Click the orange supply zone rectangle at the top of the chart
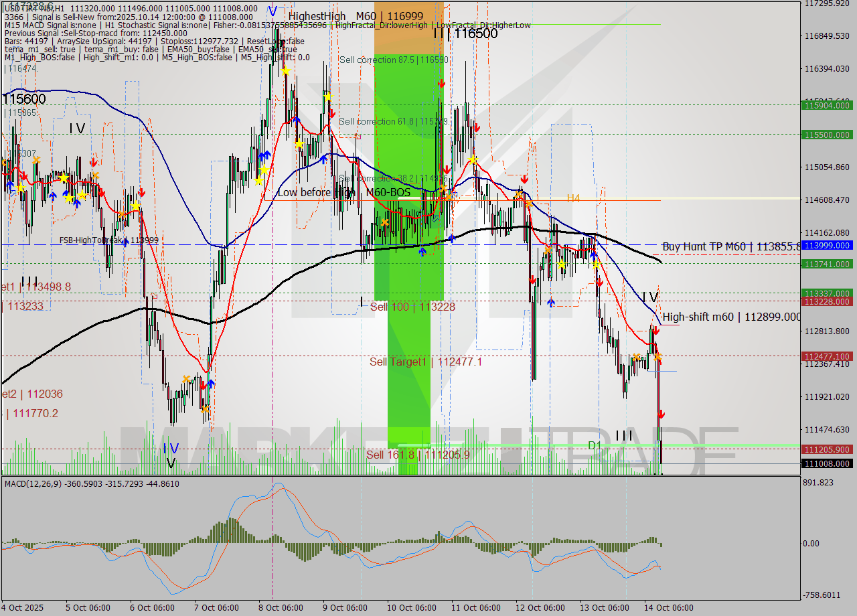The width and height of the screenshot is (857, 616). pyautogui.click(x=408, y=27)
